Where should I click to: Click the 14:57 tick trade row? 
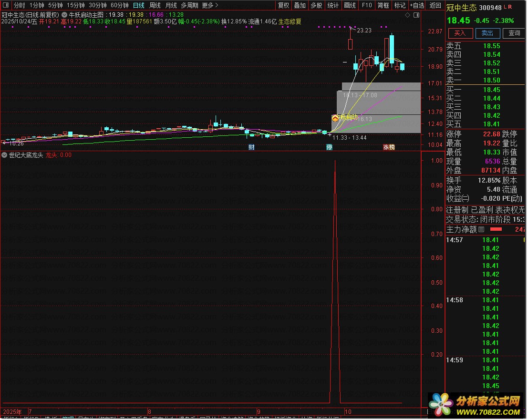pos(485,240)
